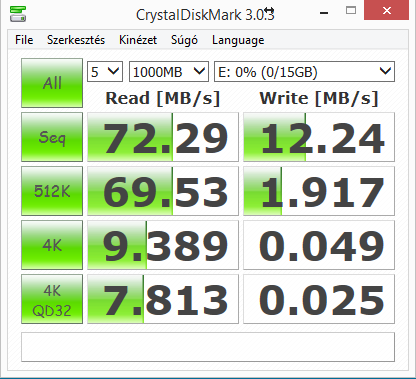Click the 4K QD32 write result 0.025
416x379 pixels.
319,299
